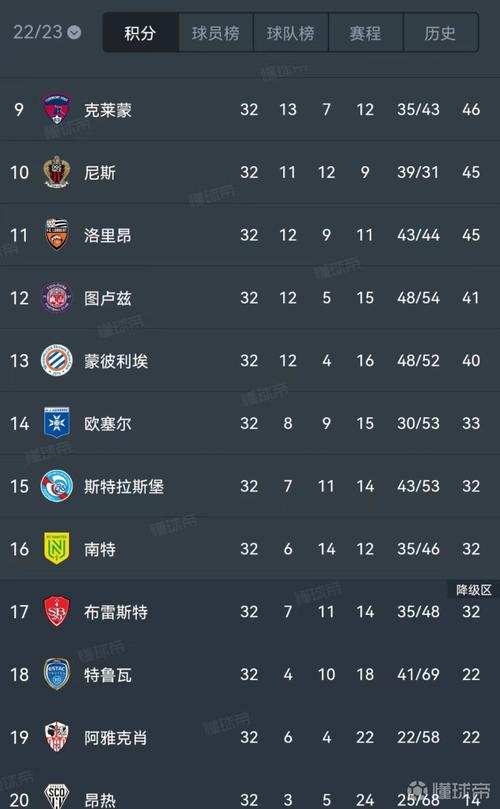Tap the 尼斯 club crest icon
Screen dimensions: 500x809
pyautogui.click(x=57, y=172)
